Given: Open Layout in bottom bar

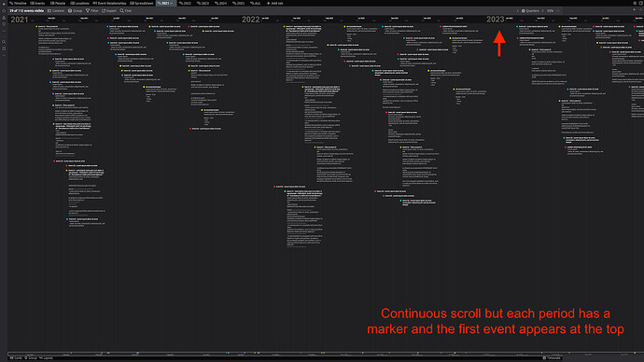Looking at the screenshot, I should click(46, 358).
